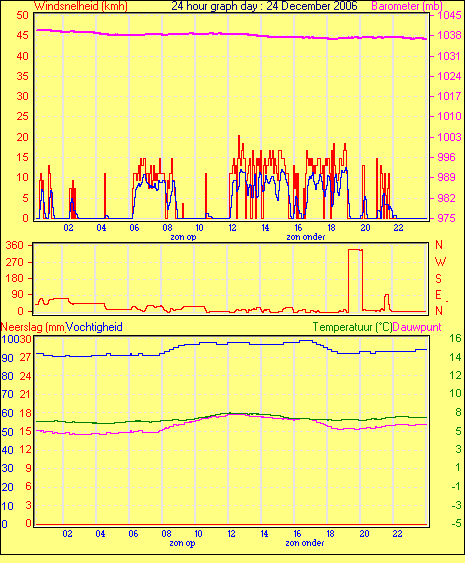This screenshot has height=563, width=465.
Task: Click the E compass label
Action: point(438,295)
